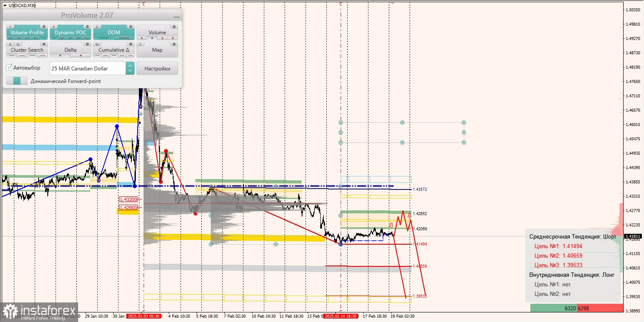This screenshot has height=322, width=644.
Task: Click the 2025.02.03 05:30 date marker
Action: (144, 316)
